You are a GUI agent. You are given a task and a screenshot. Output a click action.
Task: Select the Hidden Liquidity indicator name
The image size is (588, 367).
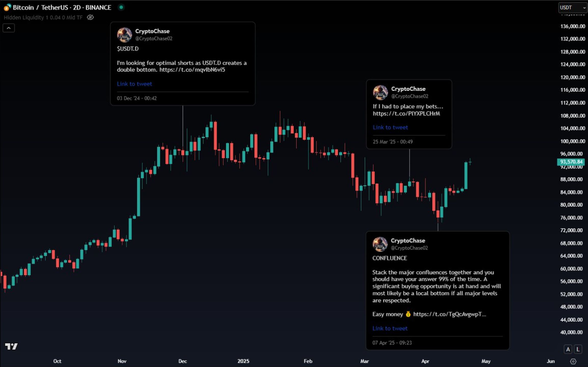pyautogui.click(x=24, y=17)
